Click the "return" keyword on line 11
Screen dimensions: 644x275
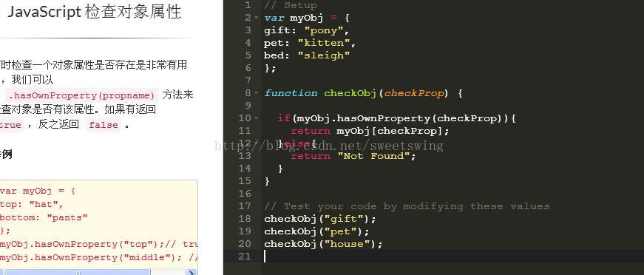[x=310, y=131]
